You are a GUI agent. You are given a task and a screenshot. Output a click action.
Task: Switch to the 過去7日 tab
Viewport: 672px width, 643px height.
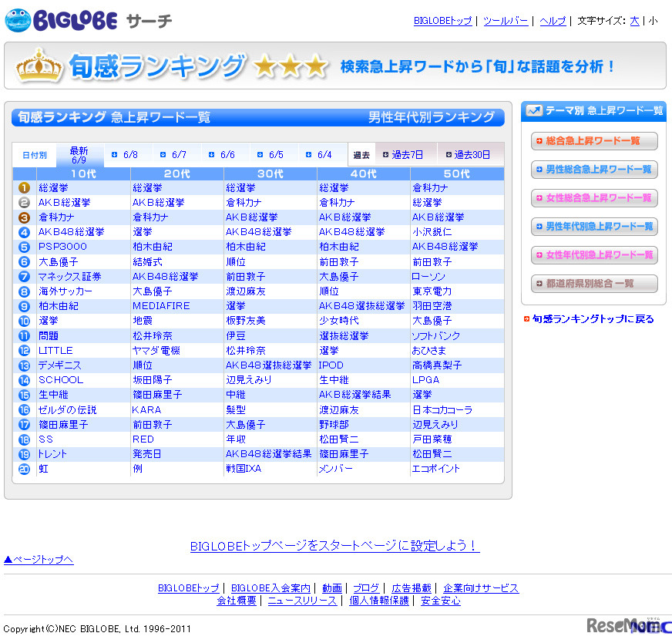point(404,155)
